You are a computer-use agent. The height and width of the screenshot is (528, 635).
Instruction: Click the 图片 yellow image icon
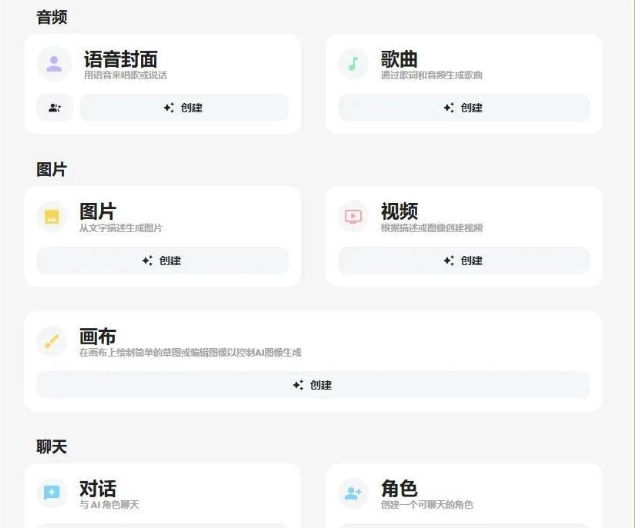click(x=52, y=217)
